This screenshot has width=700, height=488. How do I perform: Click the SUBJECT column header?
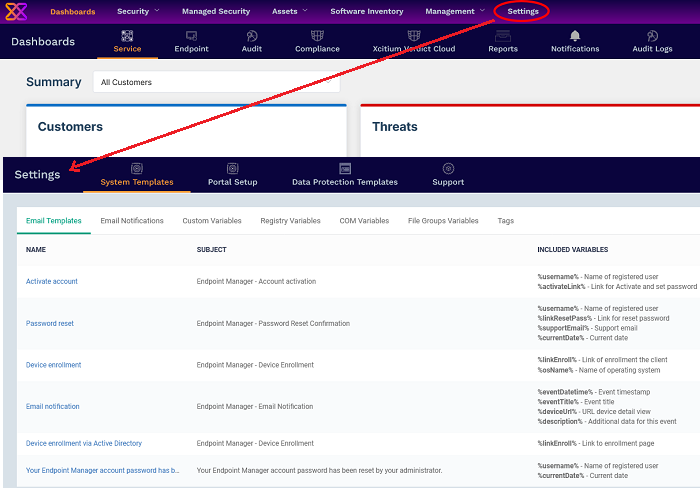pos(212,250)
